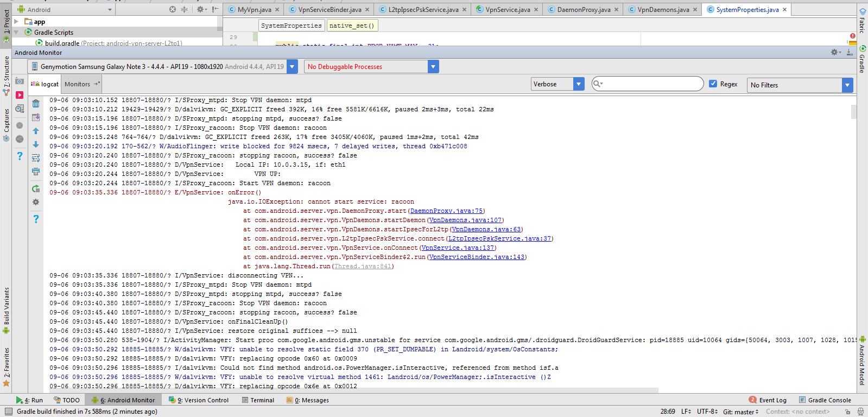Image resolution: width=868 pixels, height=417 pixels.
Task: Capture system information icon in monitor sidebar
Action: pyautogui.click(x=20, y=109)
